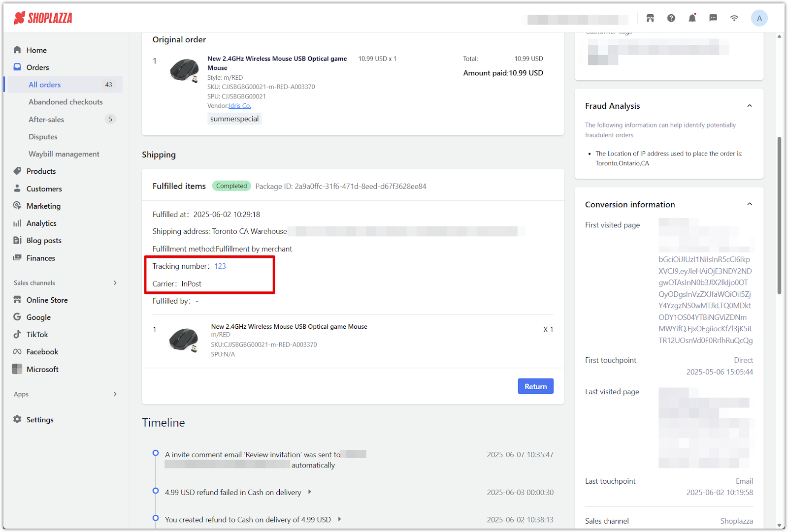The height and width of the screenshot is (532, 788).
Task: Click the Blog posts icon
Action: point(17,240)
